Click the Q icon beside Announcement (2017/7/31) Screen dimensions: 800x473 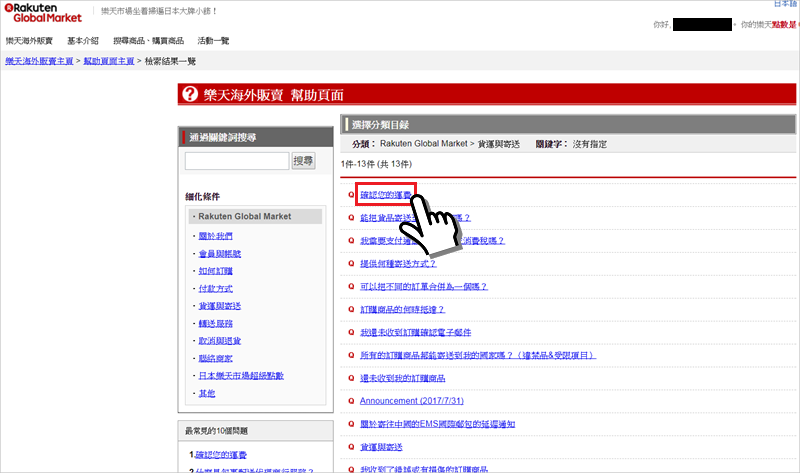(350, 401)
